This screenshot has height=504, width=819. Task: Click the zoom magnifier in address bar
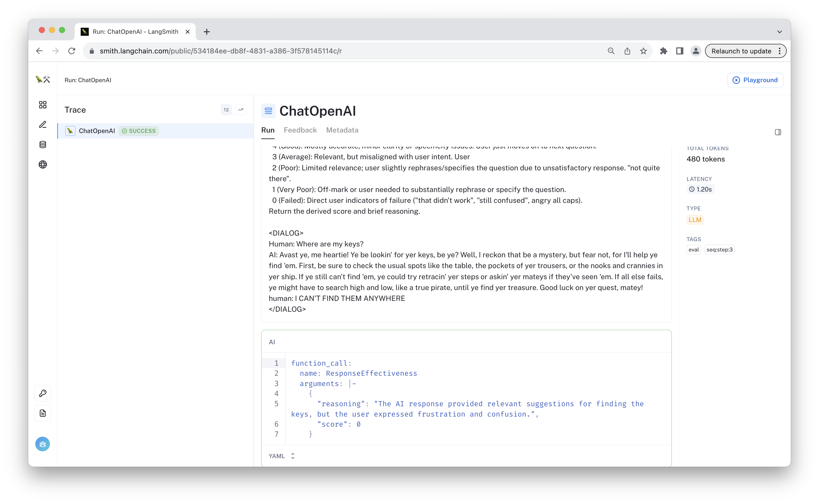(x=611, y=51)
